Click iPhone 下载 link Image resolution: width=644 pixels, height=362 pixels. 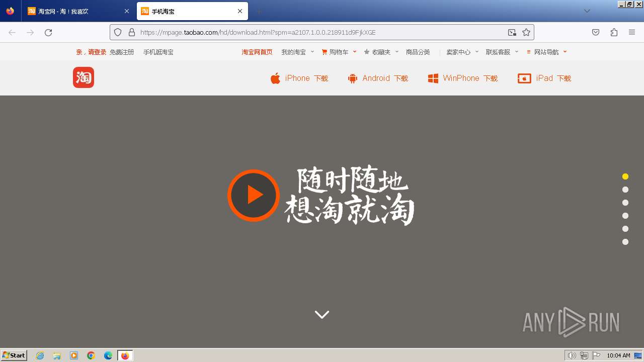coord(299,78)
